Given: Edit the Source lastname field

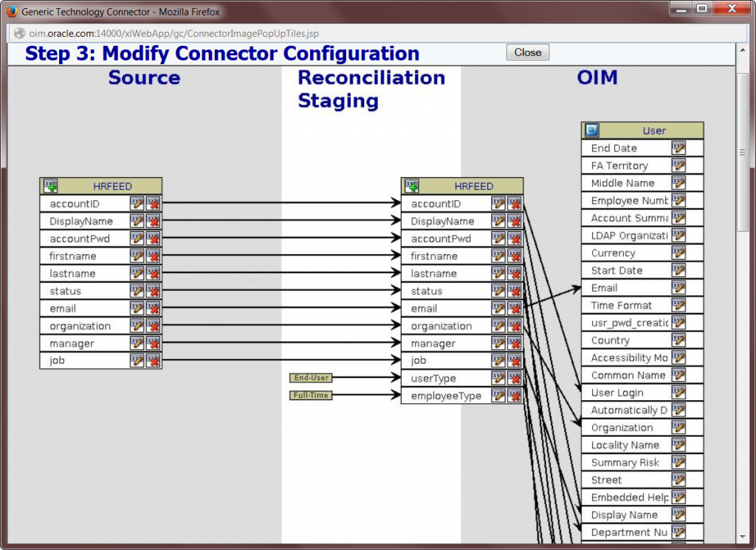Looking at the screenshot, I should [x=137, y=273].
